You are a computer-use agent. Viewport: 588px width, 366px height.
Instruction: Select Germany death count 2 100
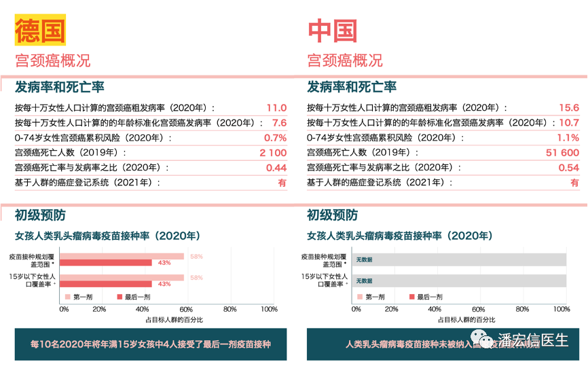tap(273, 153)
